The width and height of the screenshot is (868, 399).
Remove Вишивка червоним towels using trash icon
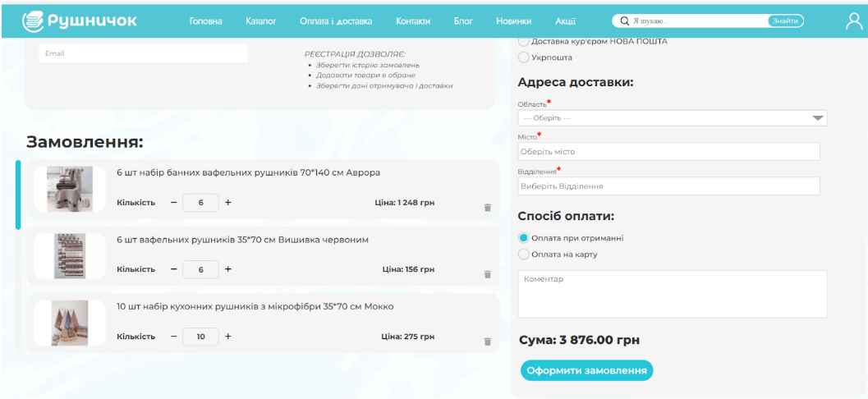click(x=487, y=274)
